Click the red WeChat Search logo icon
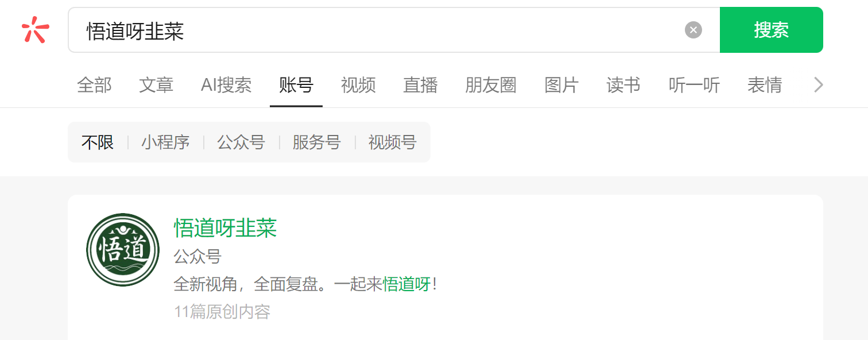The image size is (868, 340). tap(35, 30)
